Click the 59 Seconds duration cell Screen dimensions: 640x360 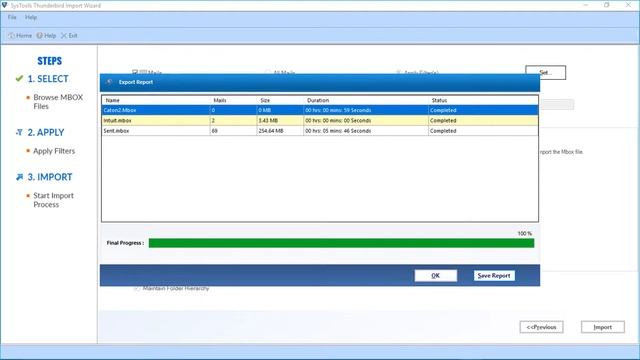coord(338,110)
